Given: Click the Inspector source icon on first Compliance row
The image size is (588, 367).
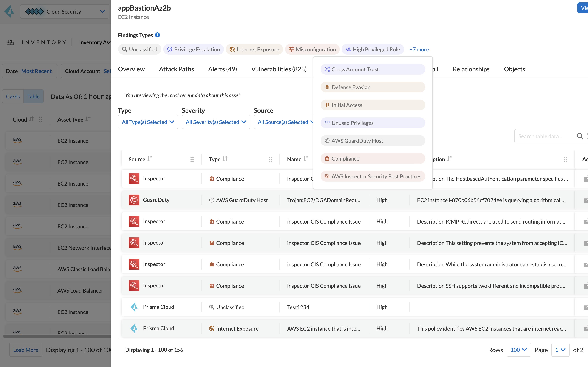Looking at the screenshot, I should 134,178.
